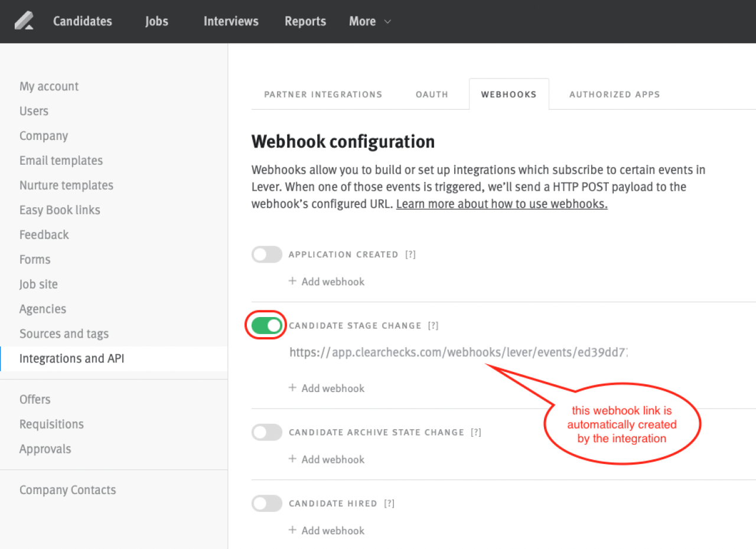Open Candidates in the top navigation
This screenshot has height=549, width=756.
click(83, 21)
